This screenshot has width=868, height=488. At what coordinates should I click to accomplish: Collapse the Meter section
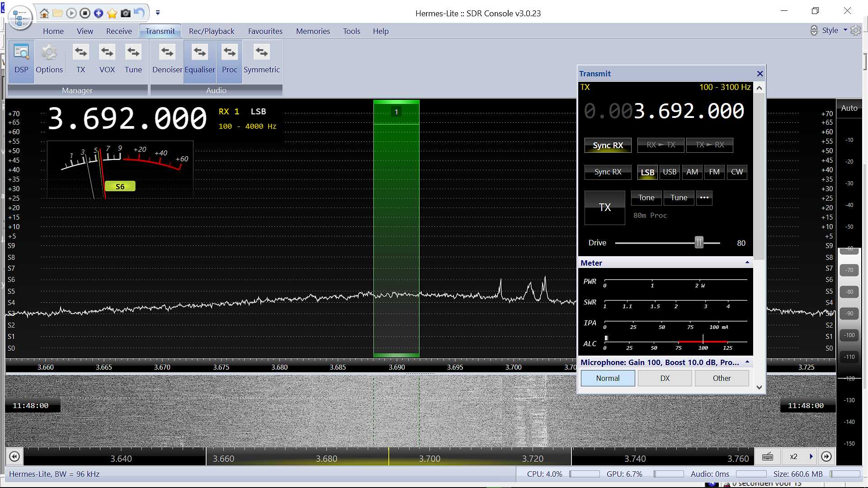point(747,263)
